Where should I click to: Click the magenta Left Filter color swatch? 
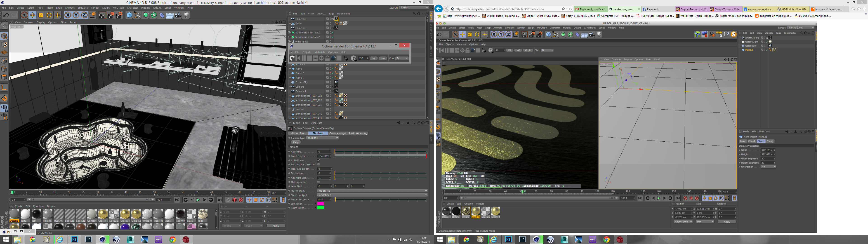321,204
